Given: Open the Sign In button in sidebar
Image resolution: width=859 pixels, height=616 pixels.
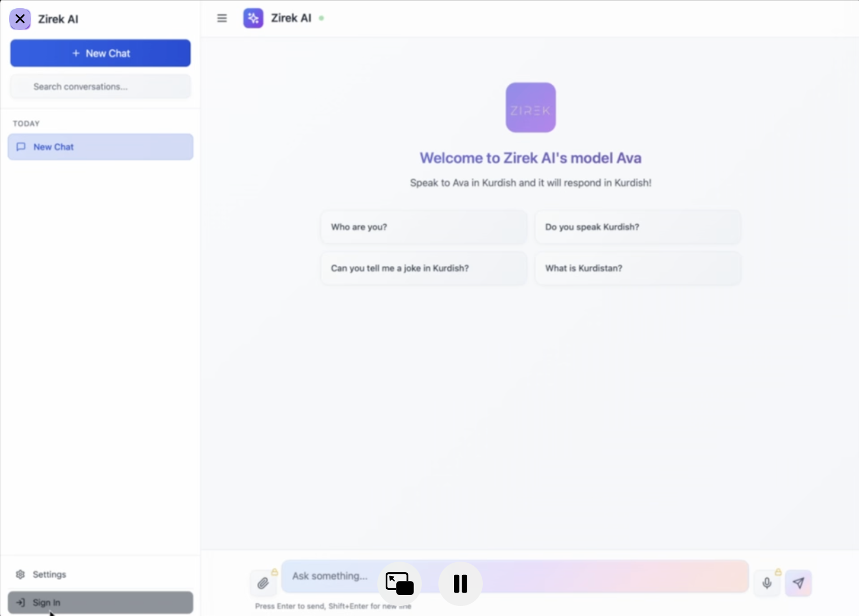Looking at the screenshot, I should coord(100,603).
